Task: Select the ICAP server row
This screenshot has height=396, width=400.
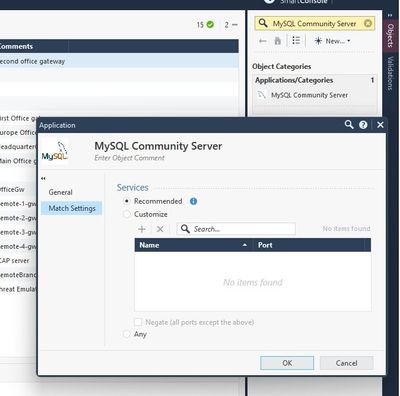Action: (18, 261)
